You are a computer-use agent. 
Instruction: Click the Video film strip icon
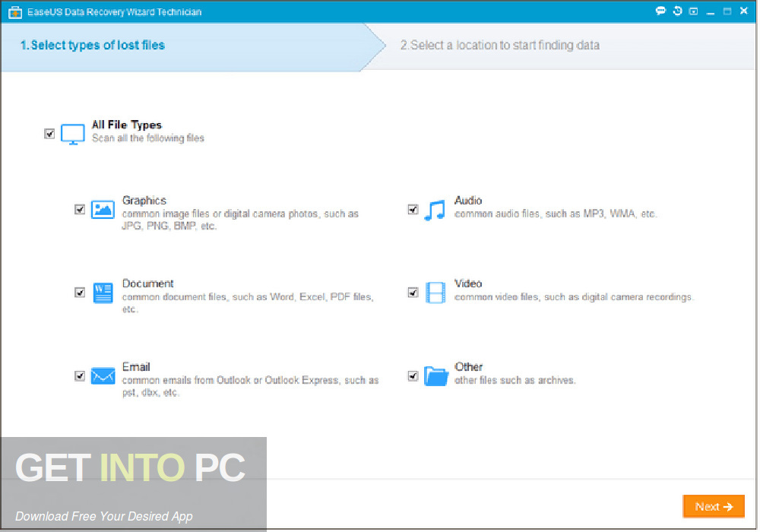435,293
